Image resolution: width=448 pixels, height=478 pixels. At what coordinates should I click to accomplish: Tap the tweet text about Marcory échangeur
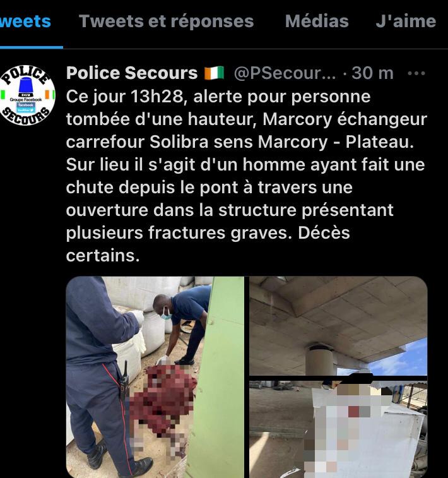pos(247,176)
